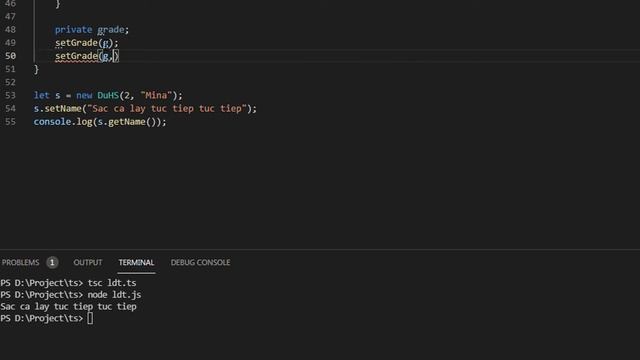The width and height of the screenshot is (640, 360).
Task: Click line number 48 in the gutter
Action: (11, 30)
